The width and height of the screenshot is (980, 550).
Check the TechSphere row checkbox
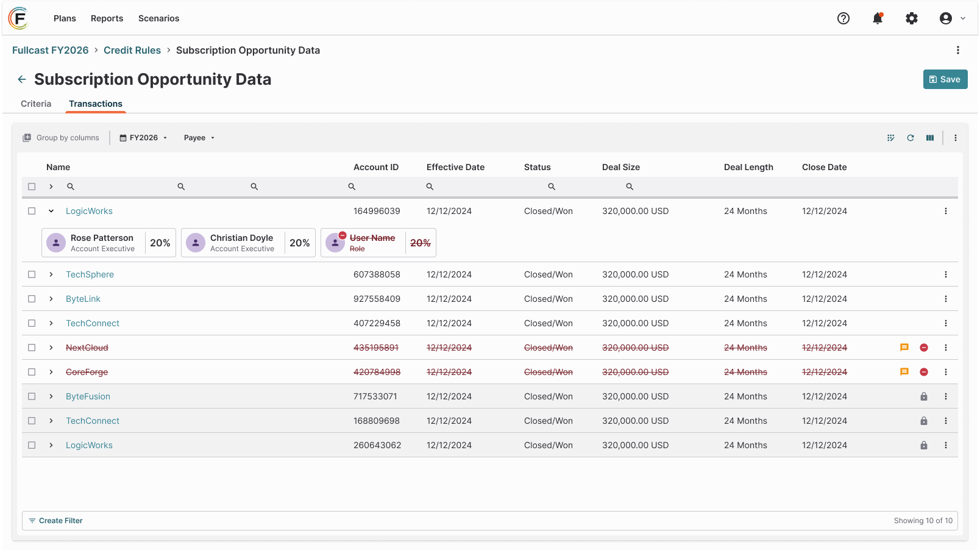(32, 274)
